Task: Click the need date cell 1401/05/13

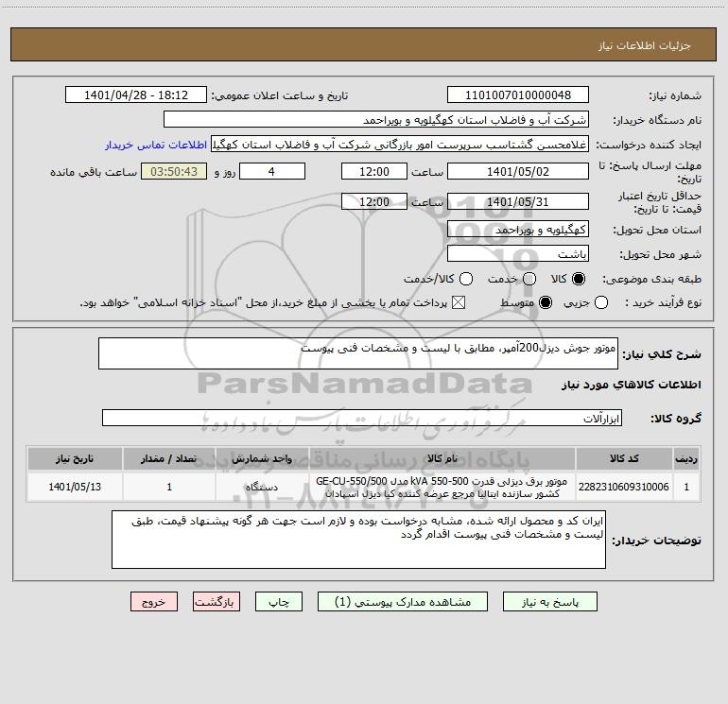Action: pyautogui.click(x=75, y=487)
